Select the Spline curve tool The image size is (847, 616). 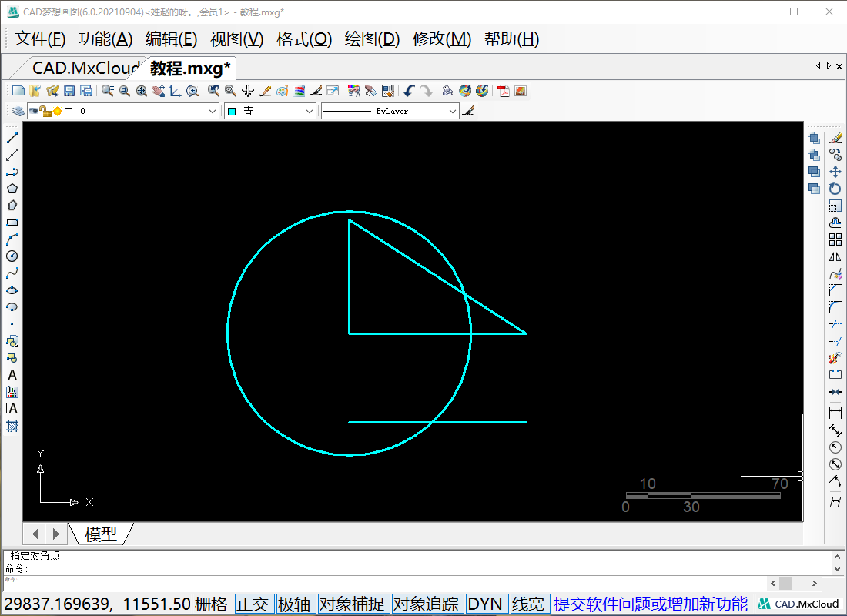pos(12,273)
